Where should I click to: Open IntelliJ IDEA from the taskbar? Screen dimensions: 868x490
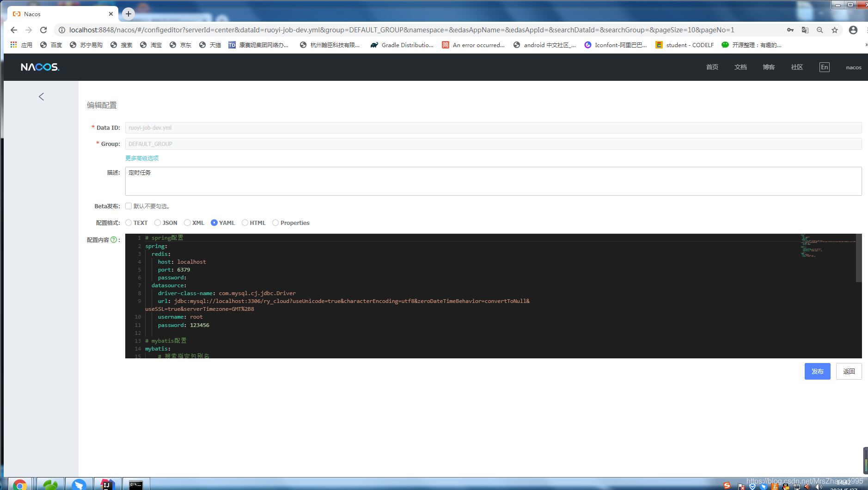click(107, 484)
